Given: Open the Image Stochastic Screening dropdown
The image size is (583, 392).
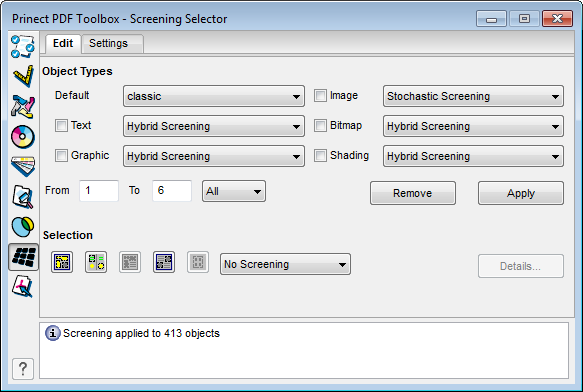Looking at the screenshot, I should 473,96.
